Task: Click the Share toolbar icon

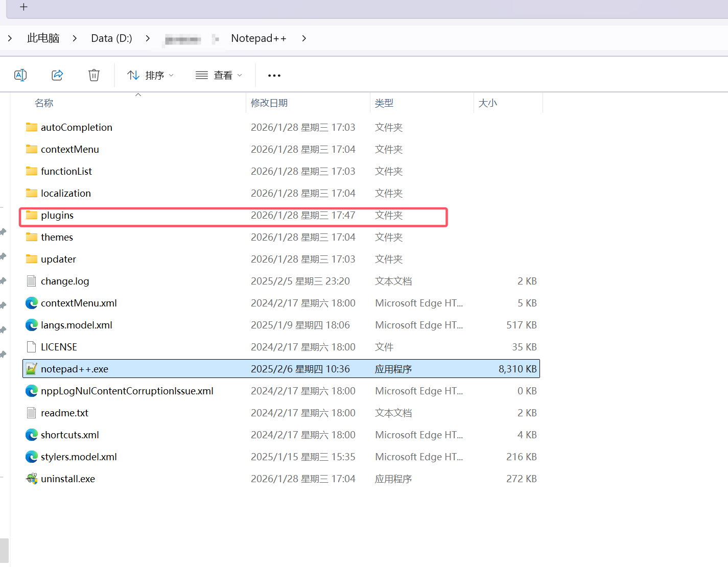Action: pyautogui.click(x=57, y=75)
